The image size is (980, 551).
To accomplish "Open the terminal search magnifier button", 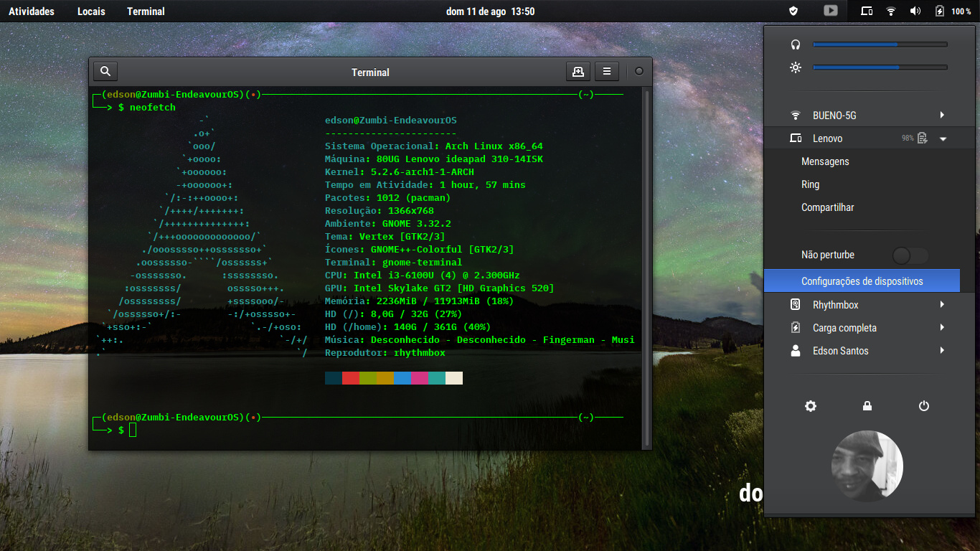I will pyautogui.click(x=105, y=71).
